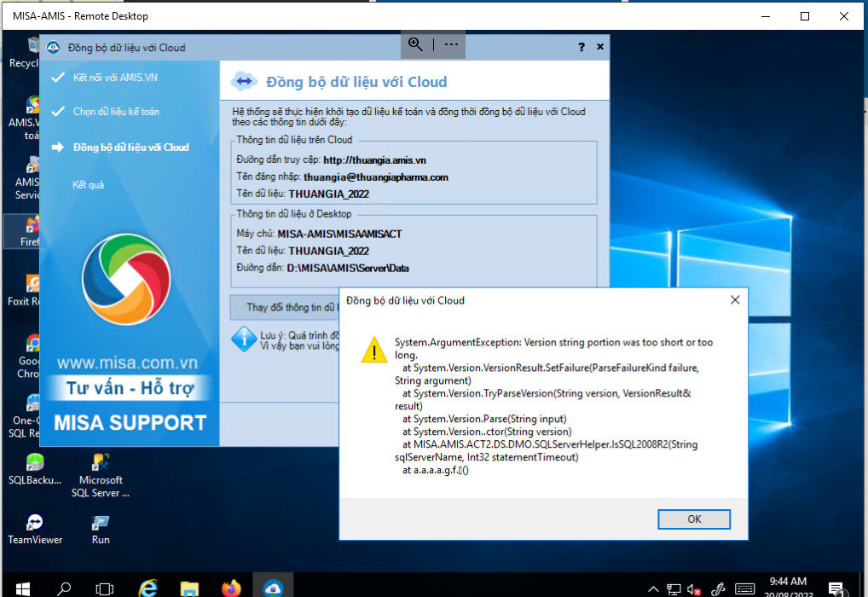Click the remote desktop zoom magnifier icon
Image resolution: width=868 pixels, height=597 pixels.
[x=415, y=44]
